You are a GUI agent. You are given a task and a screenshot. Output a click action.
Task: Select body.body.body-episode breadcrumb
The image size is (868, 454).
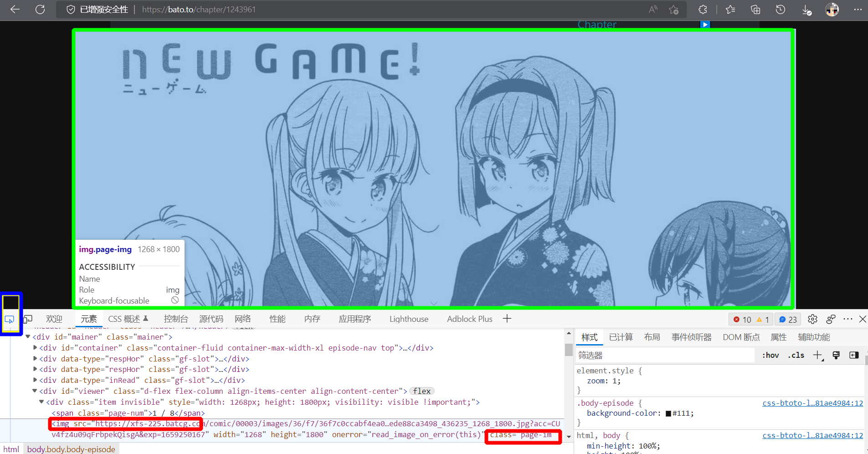[x=71, y=449]
